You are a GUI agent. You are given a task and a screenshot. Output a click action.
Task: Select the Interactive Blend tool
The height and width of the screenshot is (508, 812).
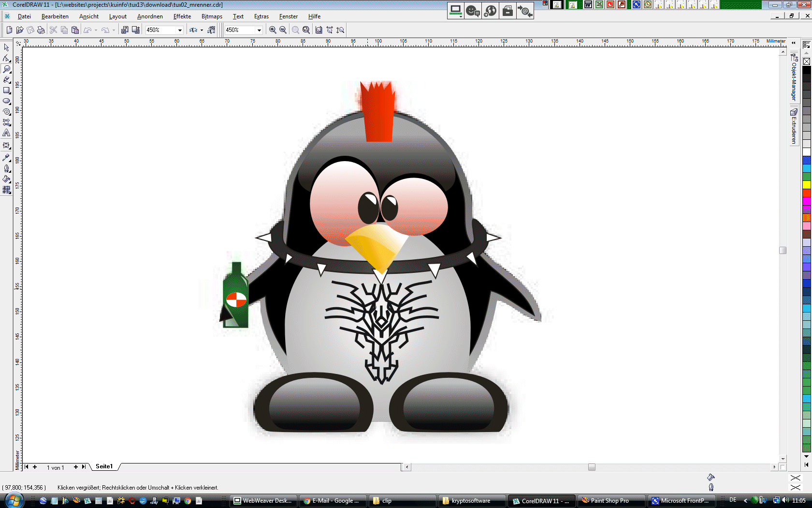point(6,146)
